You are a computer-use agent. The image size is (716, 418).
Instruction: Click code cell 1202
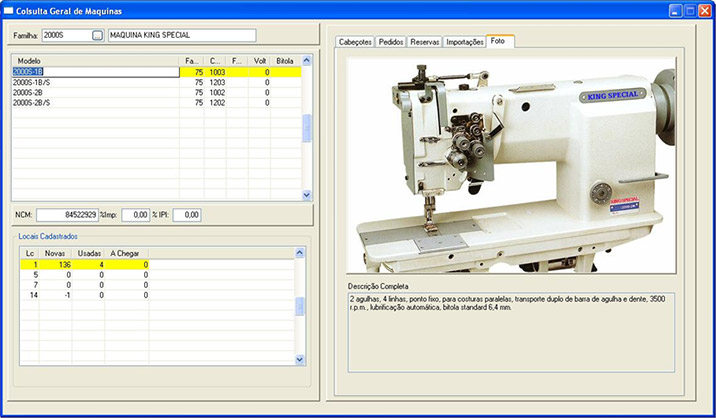point(217,103)
